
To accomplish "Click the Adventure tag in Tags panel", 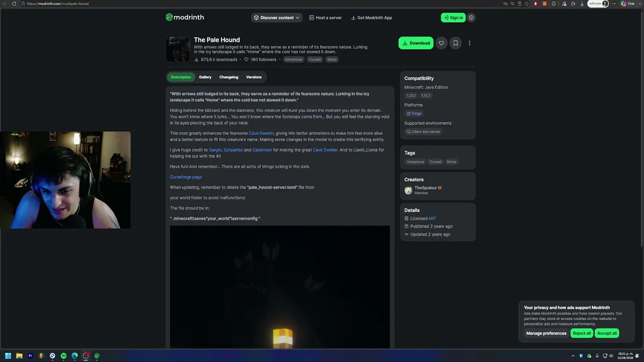I will click(x=415, y=162).
